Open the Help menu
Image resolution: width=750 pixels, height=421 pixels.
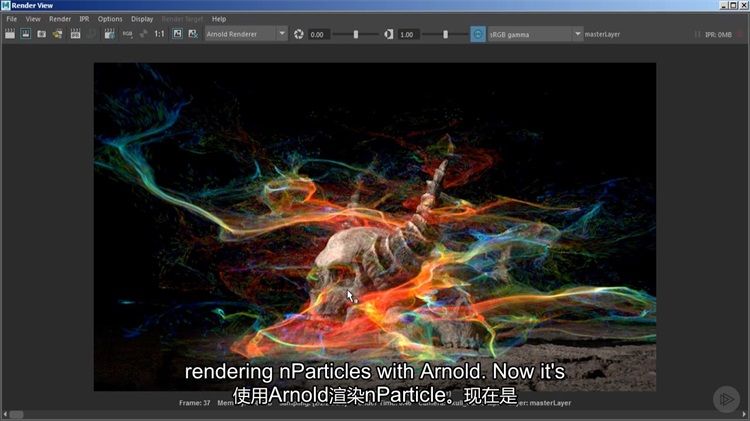[x=219, y=19]
